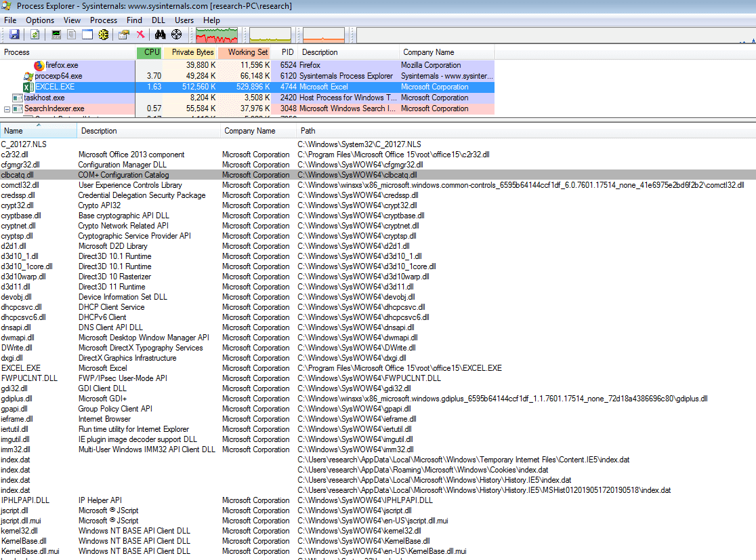756x560 pixels.
Task: Click the crosshair Find Window's Process icon
Action: coord(176,35)
